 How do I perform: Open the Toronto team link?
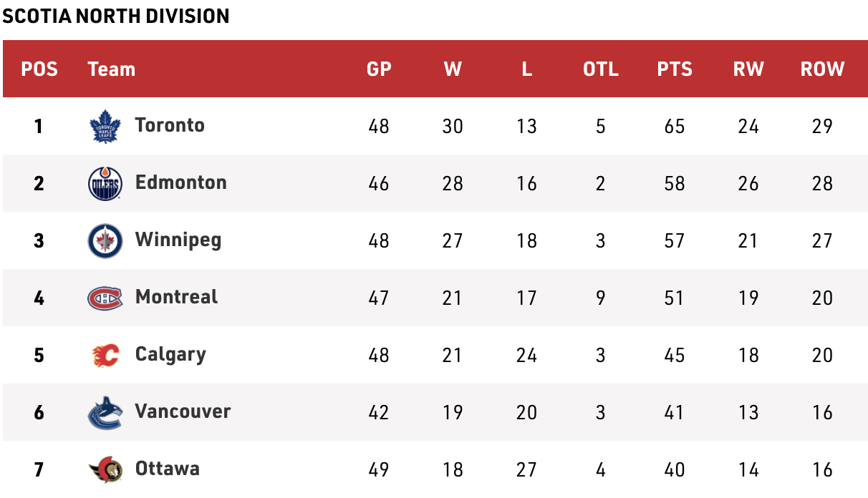click(170, 125)
